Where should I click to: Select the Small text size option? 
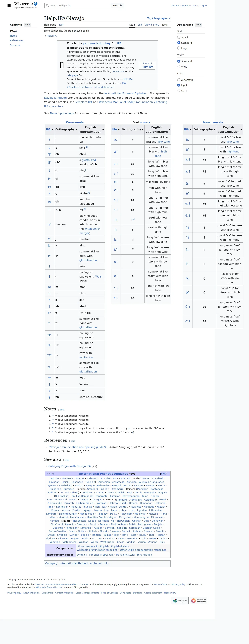179,37
